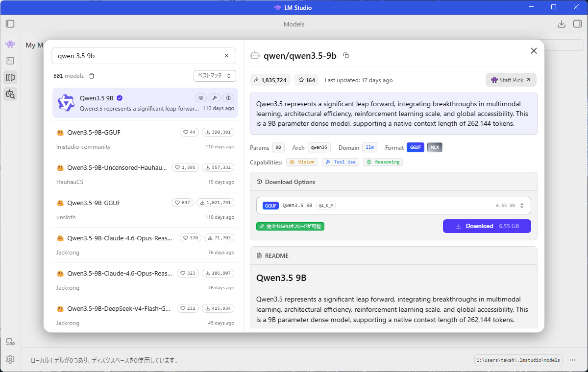The width and height of the screenshot is (588, 372).
Task: Click the 完全なGPUオフロードが可能 green badge
Action: (x=291, y=226)
